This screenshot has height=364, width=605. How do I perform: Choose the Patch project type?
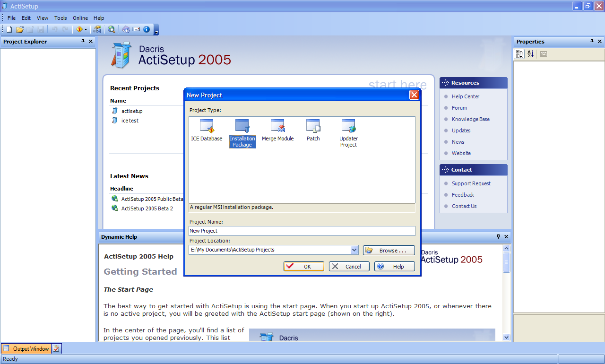(x=313, y=130)
